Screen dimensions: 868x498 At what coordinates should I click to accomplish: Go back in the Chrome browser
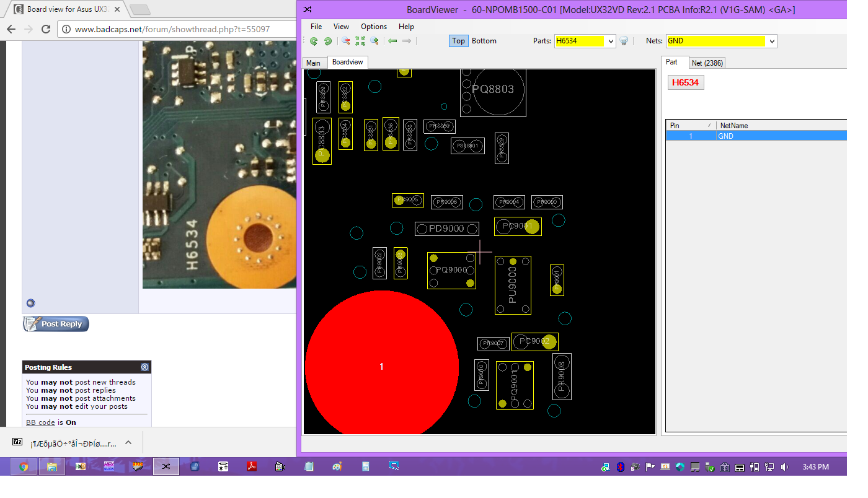[11, 29]
